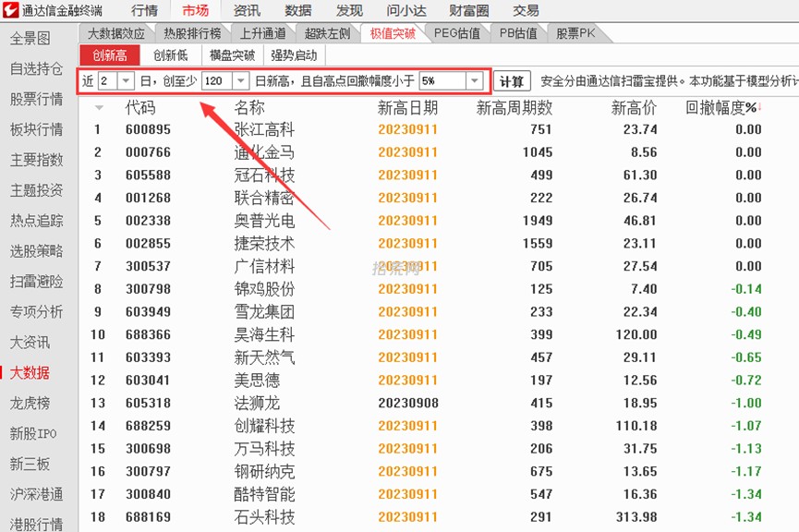This screenshot has width=799, height=532.
Task: Expand the new-high period dropdown showing 120
Action: click(x=240, y=81)
